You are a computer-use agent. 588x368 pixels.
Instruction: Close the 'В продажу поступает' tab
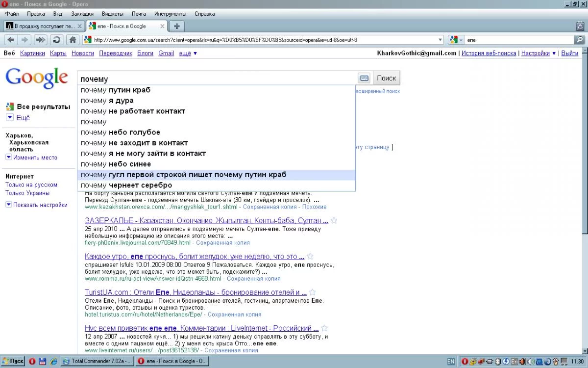[x=80, y=26]
